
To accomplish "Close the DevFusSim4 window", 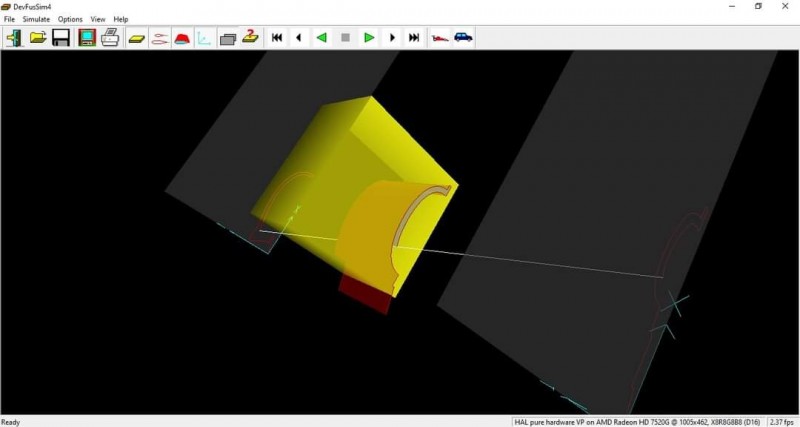I will click(x=785, y=7).
